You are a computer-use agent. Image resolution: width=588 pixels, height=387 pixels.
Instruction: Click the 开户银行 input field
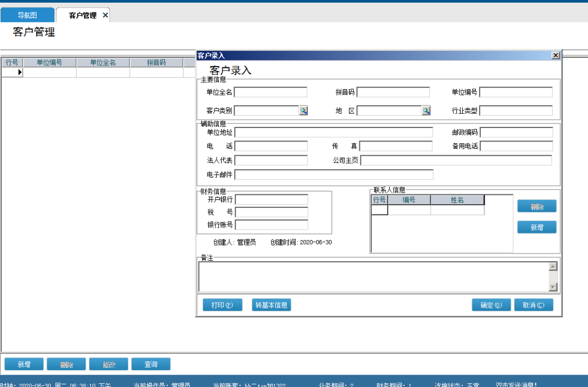272,200
